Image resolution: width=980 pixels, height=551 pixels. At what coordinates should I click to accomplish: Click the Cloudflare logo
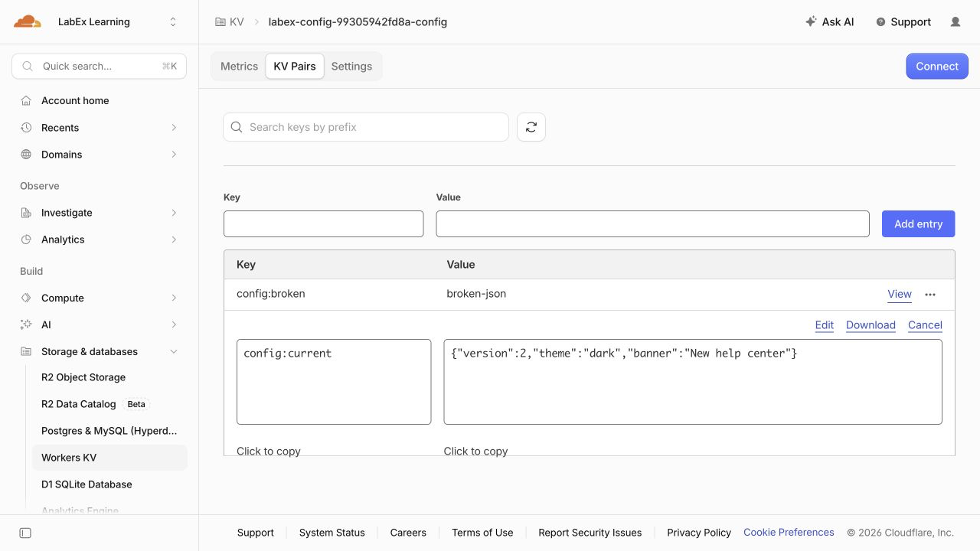28,21
